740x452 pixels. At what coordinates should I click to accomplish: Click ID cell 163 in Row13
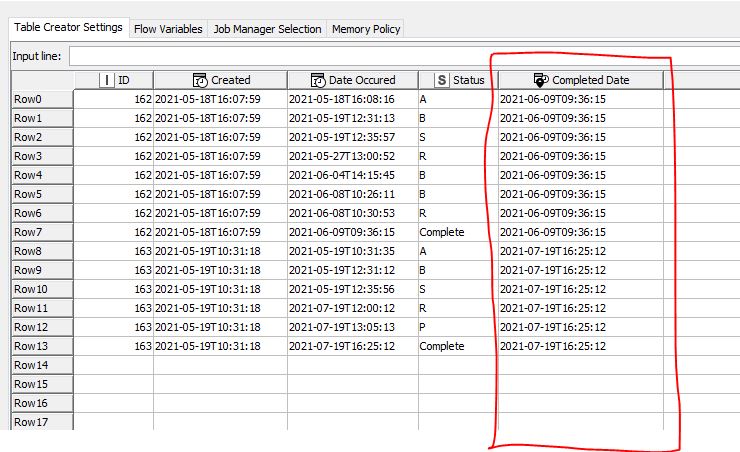pos(114,346)
